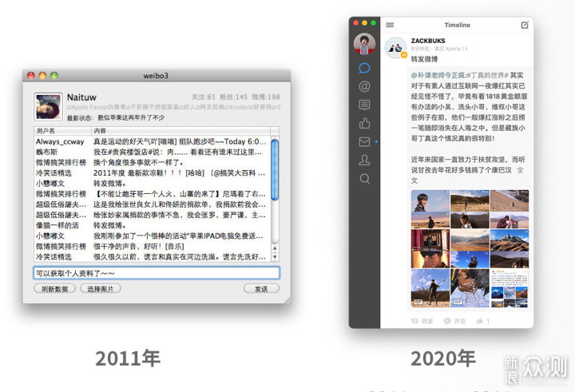Open the @ mentions icon in sidebar
Image resolution: width=575 pixels, height=392 pixels.
point(364,86)
